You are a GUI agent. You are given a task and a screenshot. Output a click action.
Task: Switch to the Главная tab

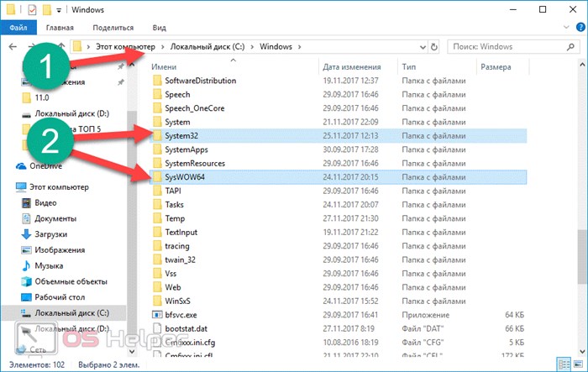pos(60,28)
